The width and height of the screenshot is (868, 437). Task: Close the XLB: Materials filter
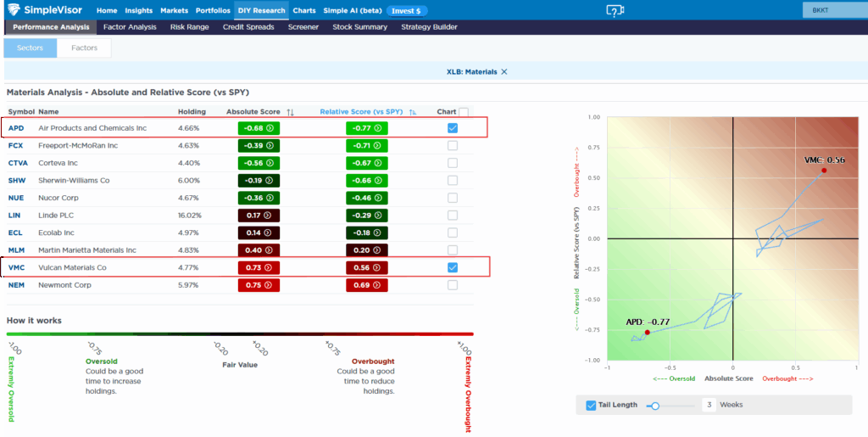coord(504,72)
